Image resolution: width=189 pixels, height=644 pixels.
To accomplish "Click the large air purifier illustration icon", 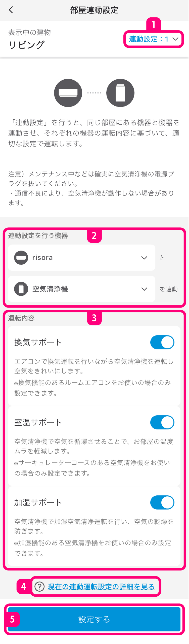I will tap(120, 93).
